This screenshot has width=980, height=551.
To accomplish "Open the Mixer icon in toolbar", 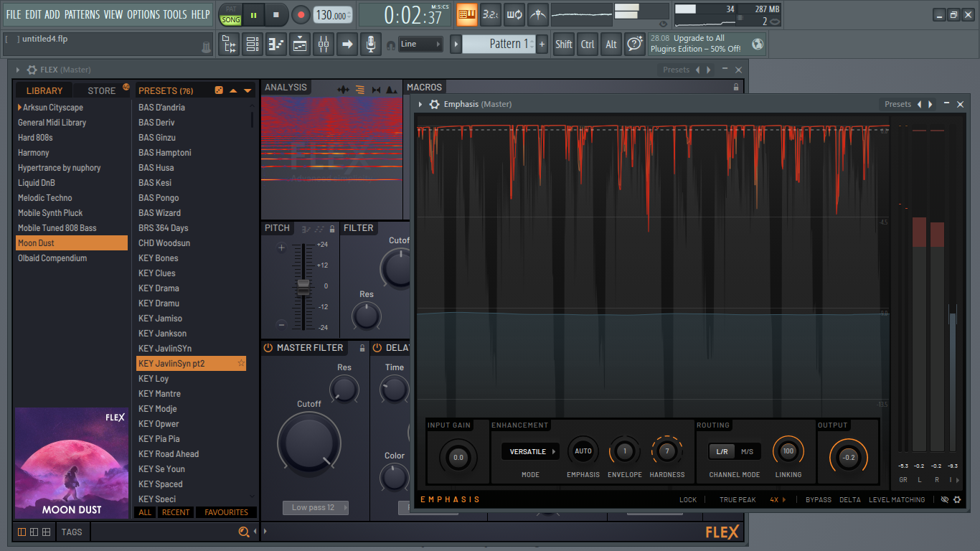I will 324,44.
